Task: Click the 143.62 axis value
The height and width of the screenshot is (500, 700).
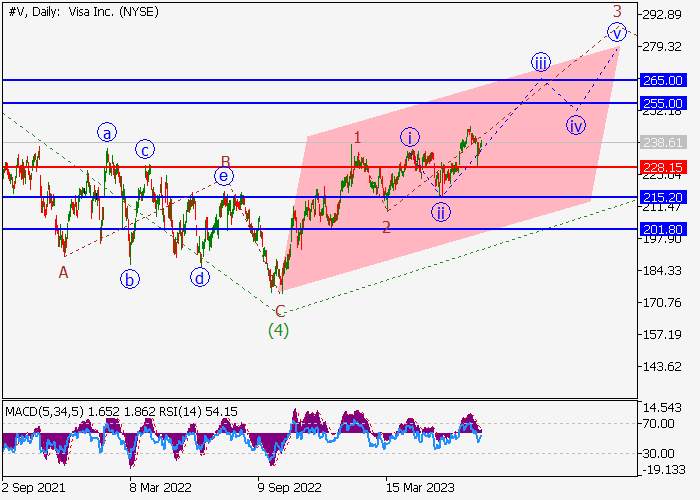Action: pos(662,366)
